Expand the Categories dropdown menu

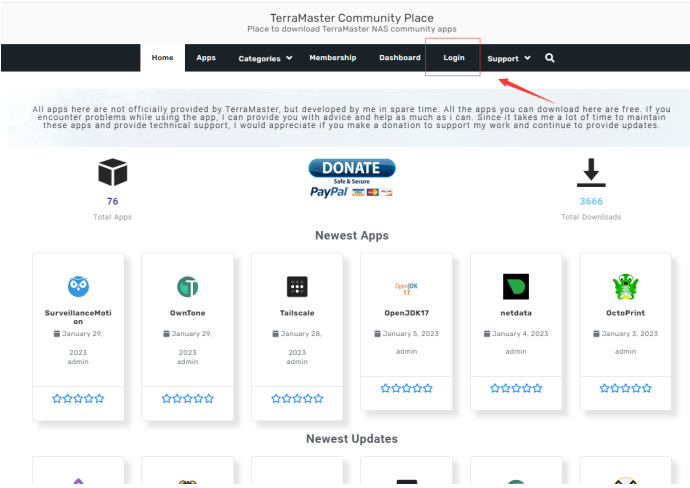pos(265,58)
